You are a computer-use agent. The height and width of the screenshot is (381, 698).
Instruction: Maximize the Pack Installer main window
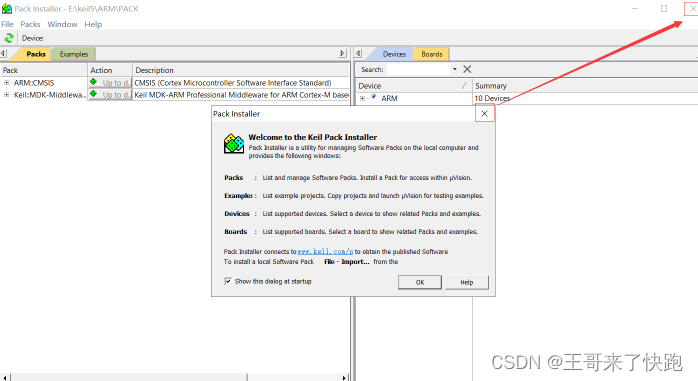coord(664,8)
